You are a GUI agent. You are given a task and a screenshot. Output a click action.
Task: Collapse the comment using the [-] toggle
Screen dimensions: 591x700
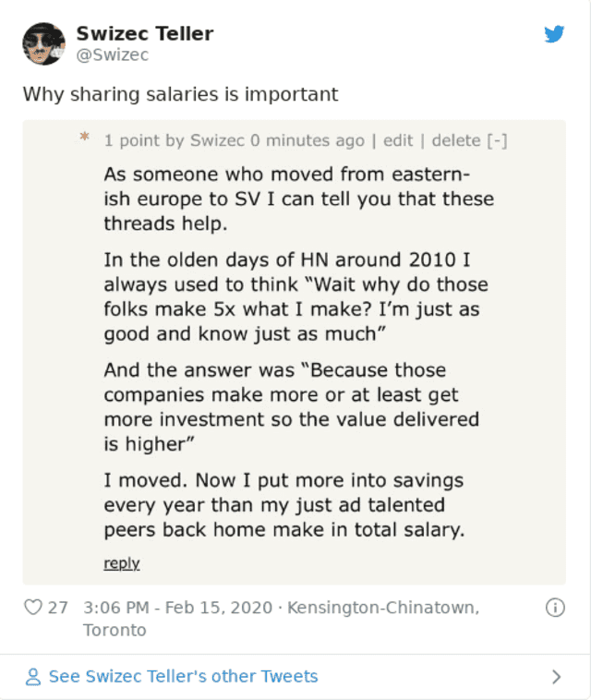(x=496, y=140)
